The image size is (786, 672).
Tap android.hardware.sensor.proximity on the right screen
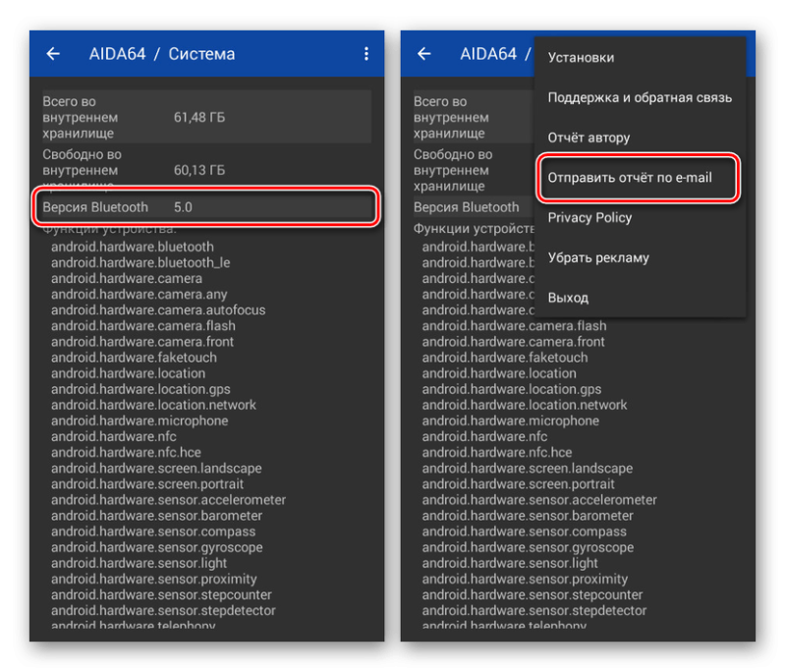[x=525, y=579]
